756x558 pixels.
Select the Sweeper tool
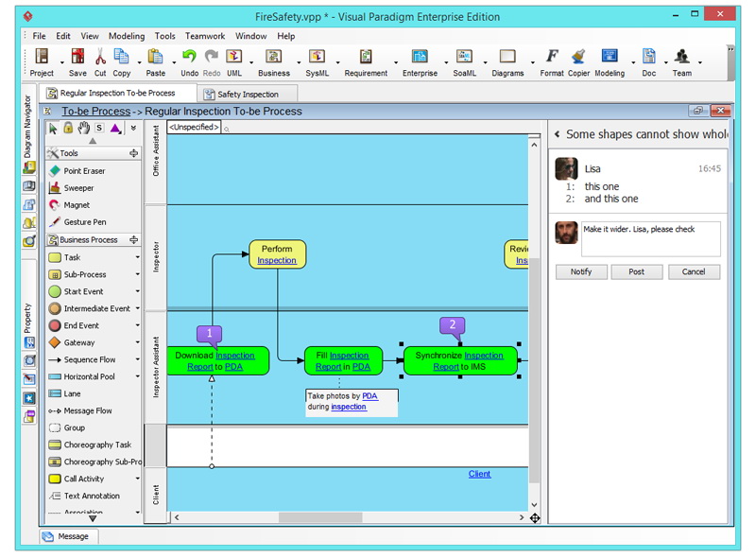pyautogui.click(x=78, y=188)
